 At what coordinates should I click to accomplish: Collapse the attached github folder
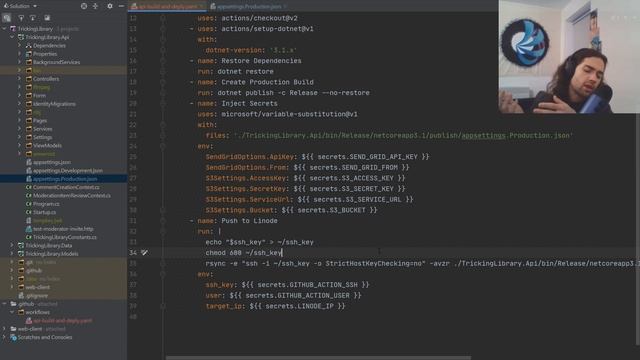(4, 304)
